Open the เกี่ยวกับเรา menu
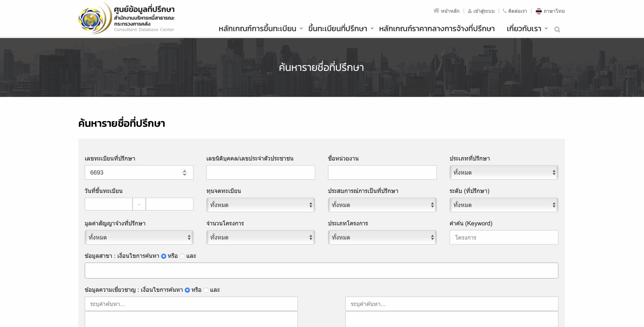 tap(524, 29)
